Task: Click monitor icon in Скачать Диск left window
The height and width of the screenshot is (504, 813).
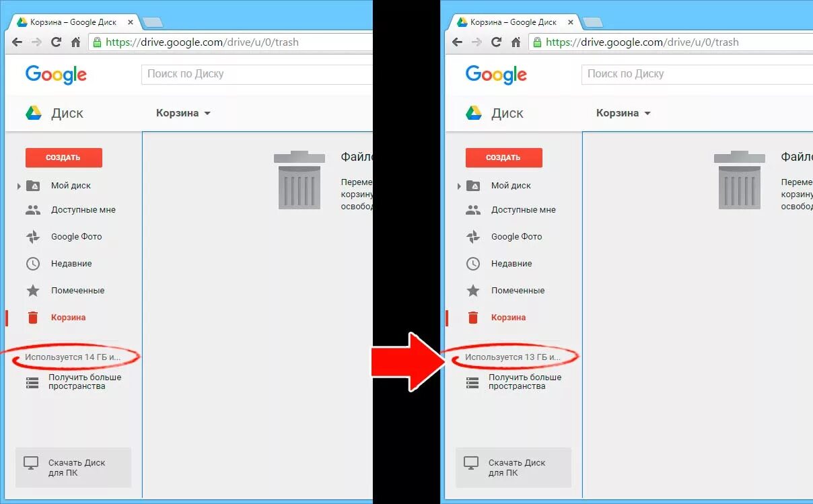Action: coord(32,464)
